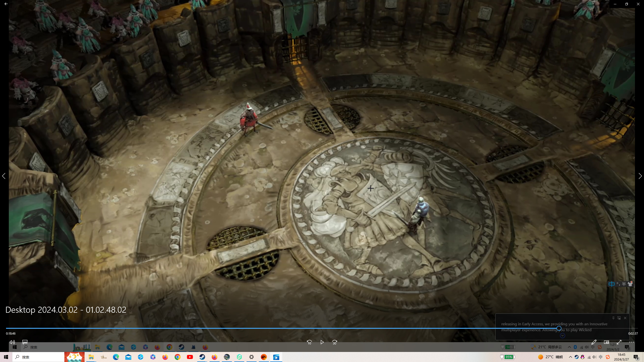Open Google Chrome from the taskbar

click(x=178, y=357)
